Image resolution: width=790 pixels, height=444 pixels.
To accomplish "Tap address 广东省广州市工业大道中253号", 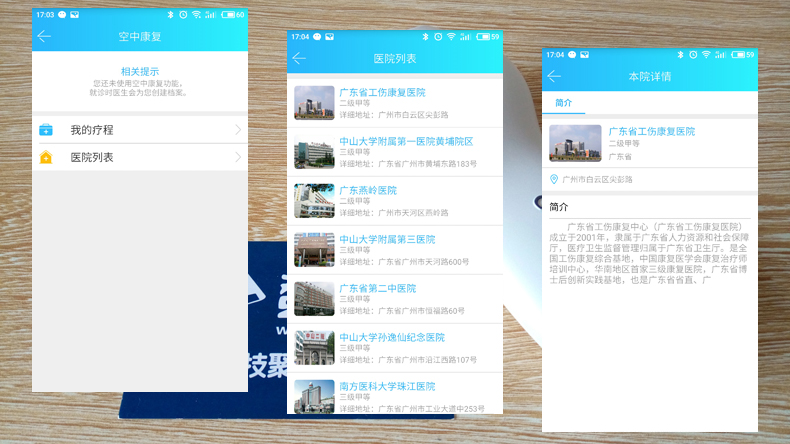I will point(432,409).
